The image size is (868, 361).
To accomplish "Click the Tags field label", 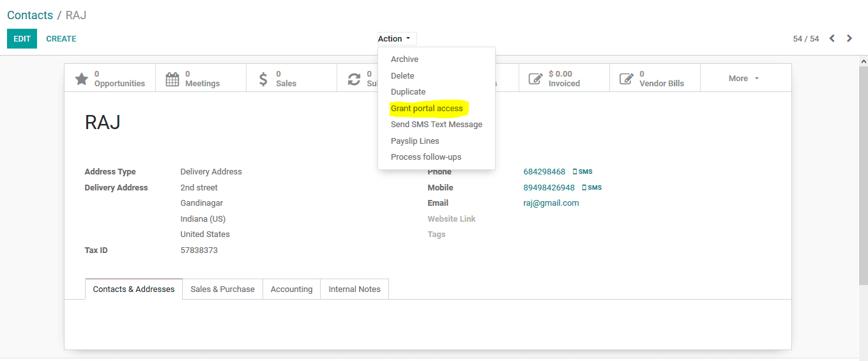I will (437, 234).
